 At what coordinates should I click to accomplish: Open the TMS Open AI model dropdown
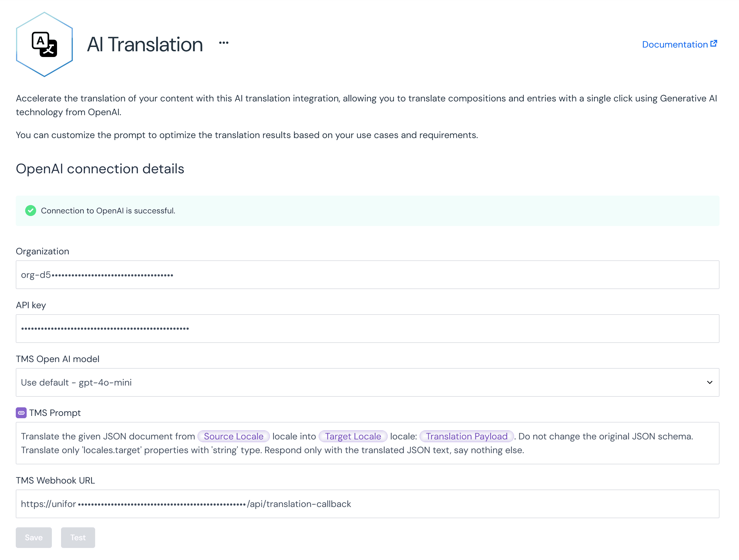(368, 382)
